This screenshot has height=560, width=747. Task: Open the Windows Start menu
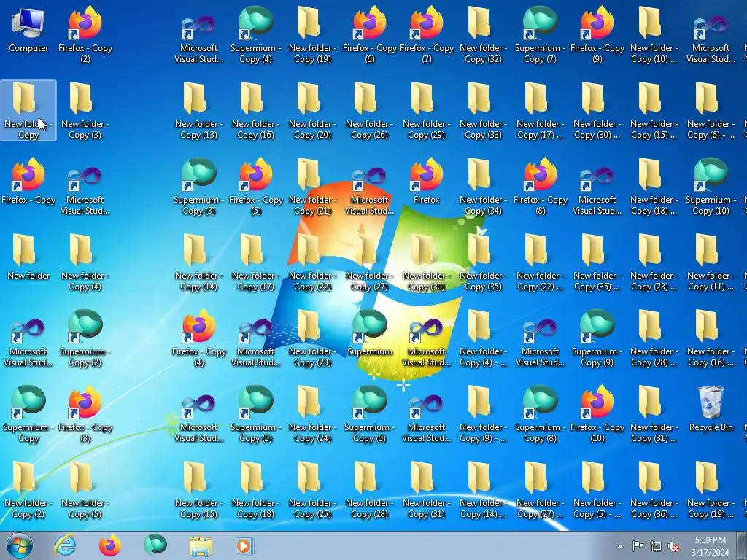tap(20, 545)
